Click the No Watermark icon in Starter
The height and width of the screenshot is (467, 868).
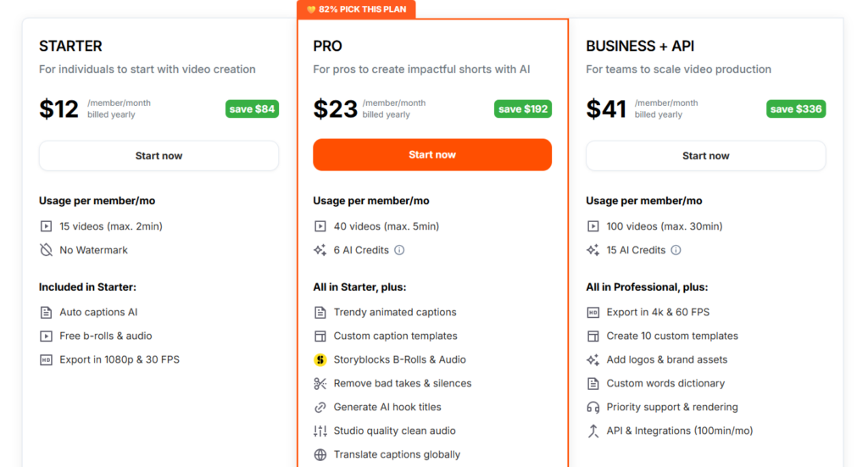tap(46, 250)
